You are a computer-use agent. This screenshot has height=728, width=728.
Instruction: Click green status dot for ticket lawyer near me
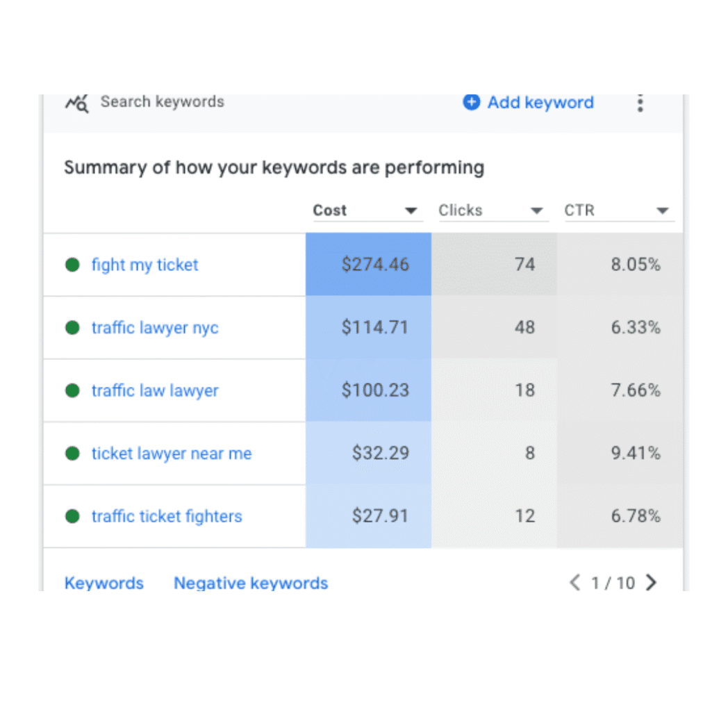pyautogui.click(x=72, y=454)
